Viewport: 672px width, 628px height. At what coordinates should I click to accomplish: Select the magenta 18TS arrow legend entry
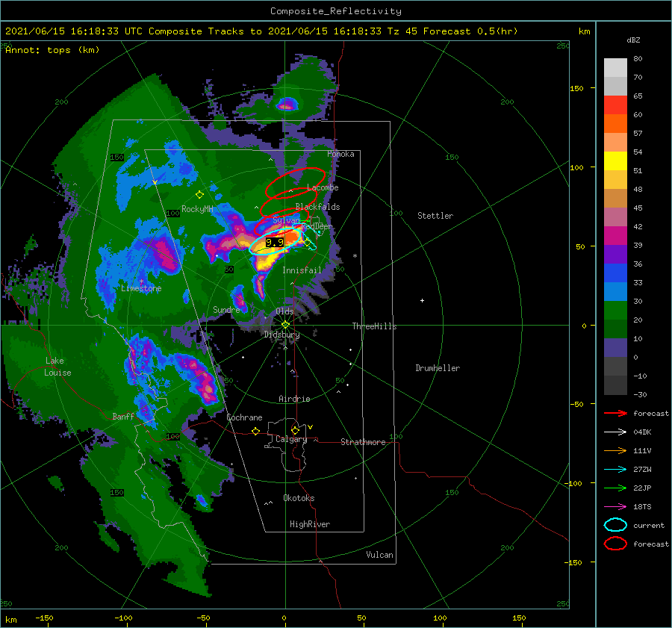(x=615, y=507)
